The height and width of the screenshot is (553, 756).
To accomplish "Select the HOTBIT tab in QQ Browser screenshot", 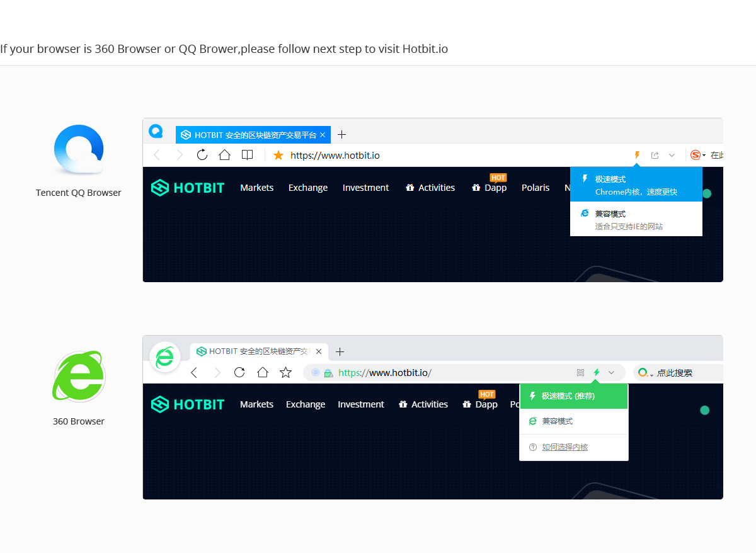I will 253,135.
